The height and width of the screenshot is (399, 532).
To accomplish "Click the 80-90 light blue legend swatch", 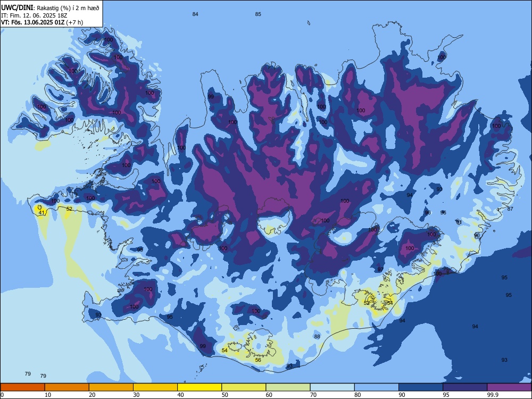I will point(377,387).
